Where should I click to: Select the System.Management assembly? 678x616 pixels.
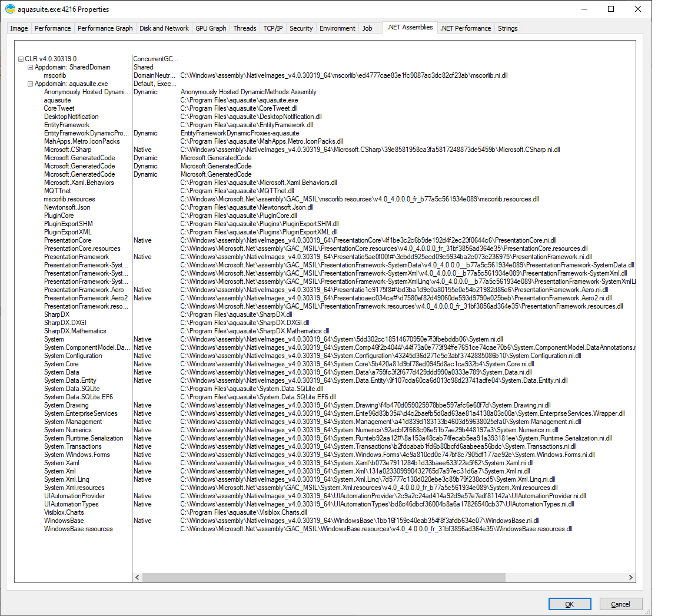coord(73,422)
